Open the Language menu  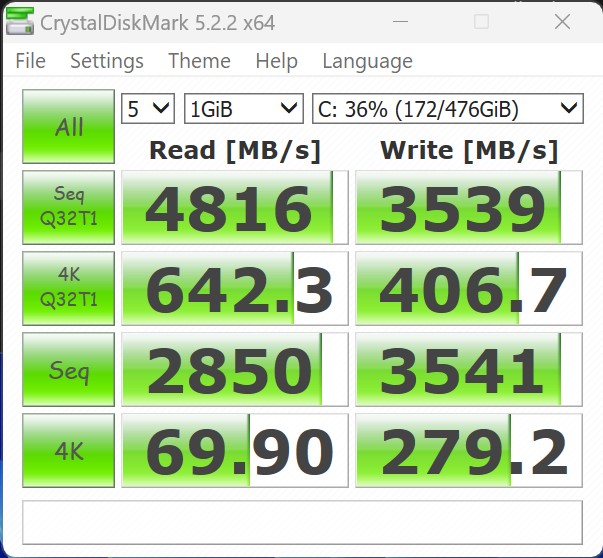[367, 61]
